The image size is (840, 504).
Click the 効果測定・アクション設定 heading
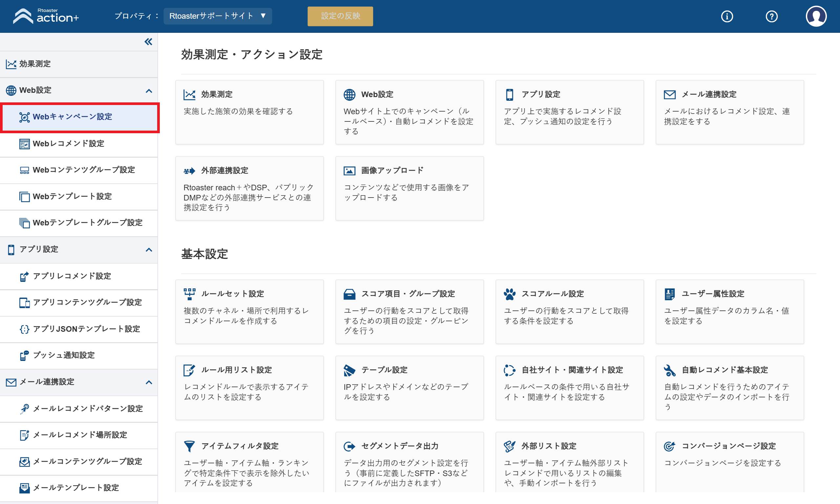tap(252, 54)
